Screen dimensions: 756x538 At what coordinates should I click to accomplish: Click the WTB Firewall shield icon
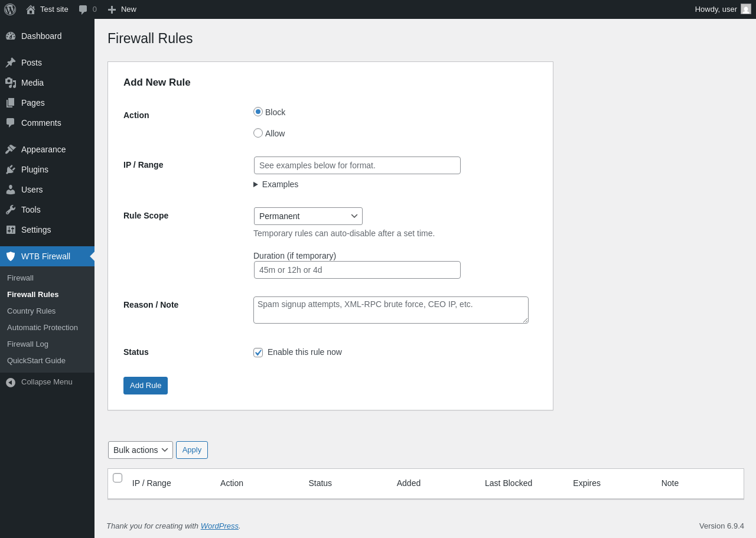[x=11, y=256]
